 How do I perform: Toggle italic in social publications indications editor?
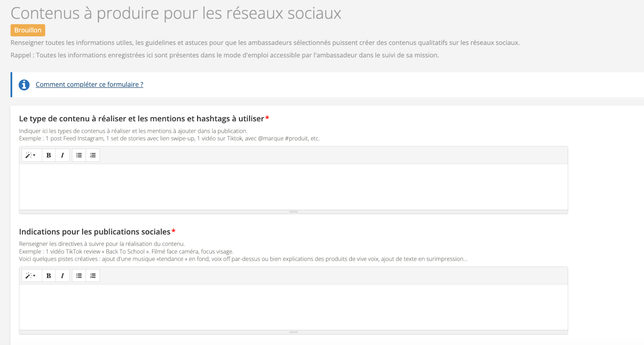62,276
